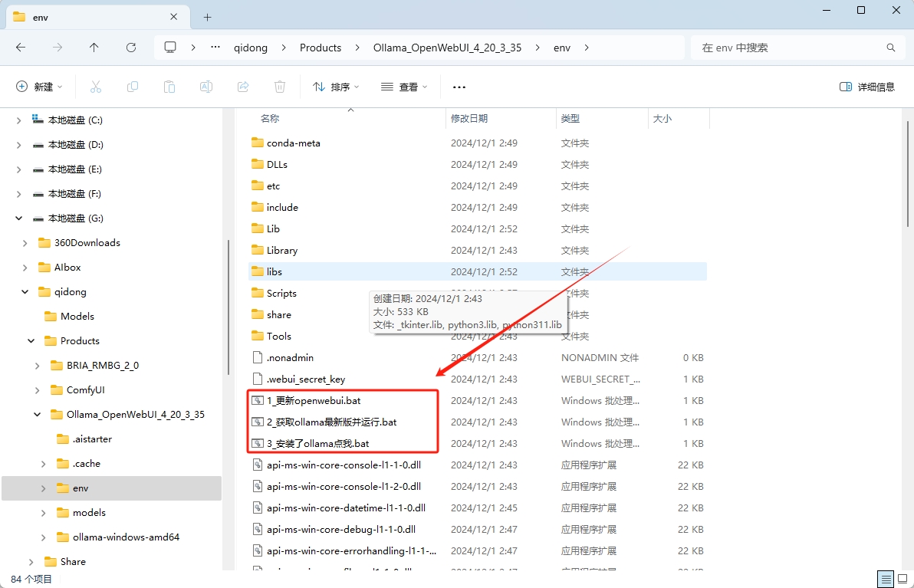Select the Cut icon in the toolbar

pyautogui.click(x=95, y=86)
